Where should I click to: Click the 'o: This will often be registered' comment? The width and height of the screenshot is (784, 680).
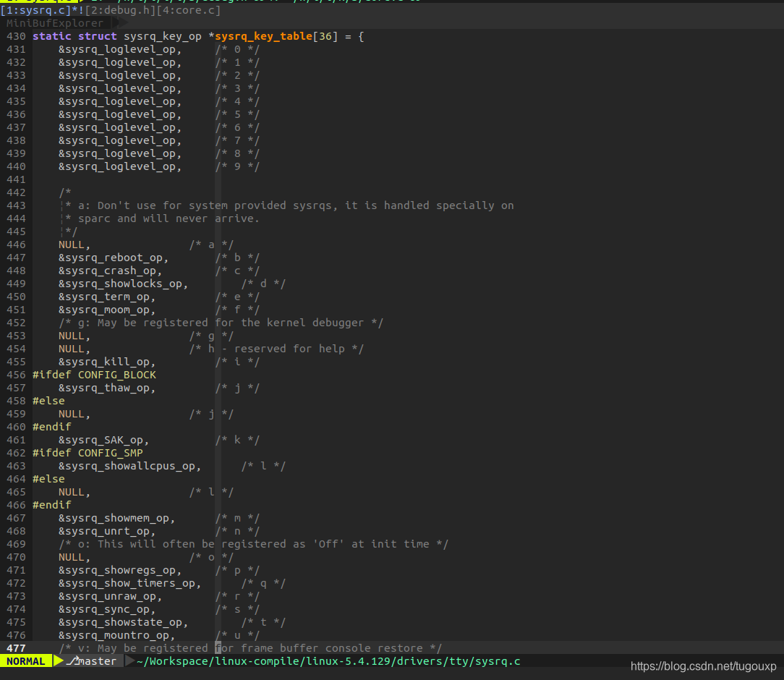click(254, 543)
